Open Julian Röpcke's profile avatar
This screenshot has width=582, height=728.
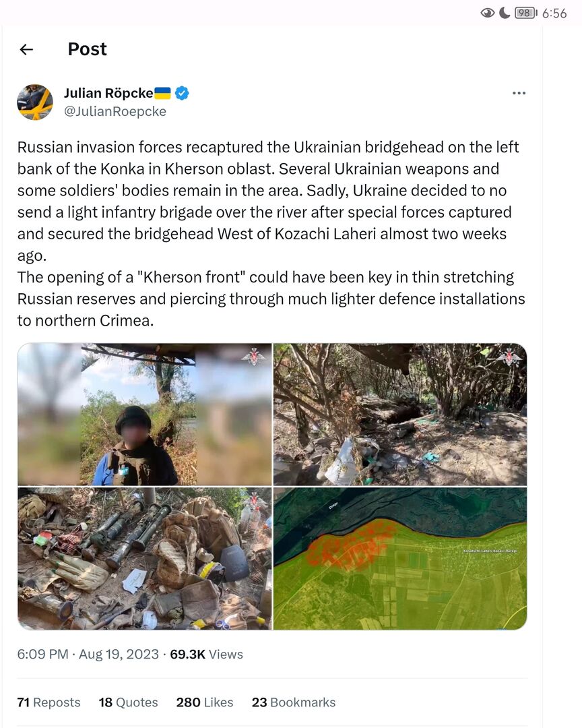click(35, 102)
